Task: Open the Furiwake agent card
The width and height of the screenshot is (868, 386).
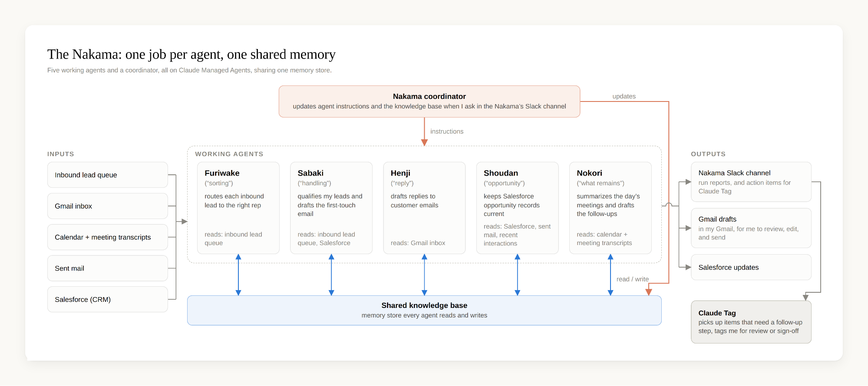Action: 238,208
